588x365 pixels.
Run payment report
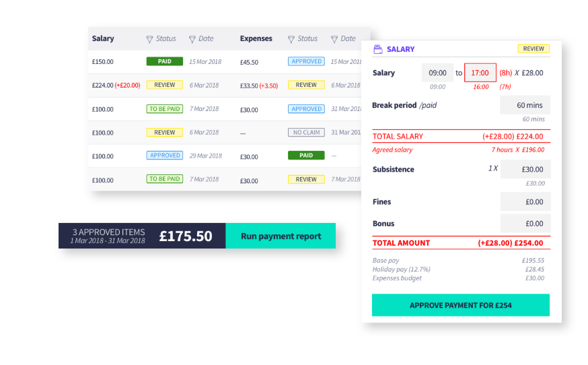[281, 236]
